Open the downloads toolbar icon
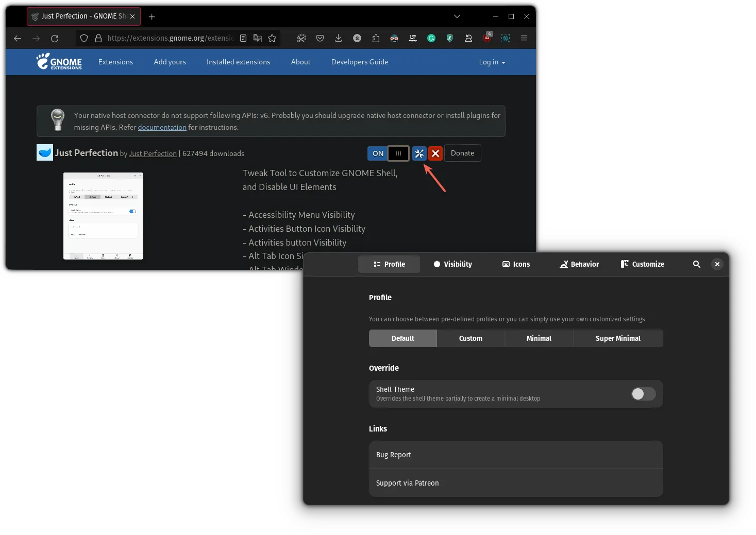 (x=338, y=38)
